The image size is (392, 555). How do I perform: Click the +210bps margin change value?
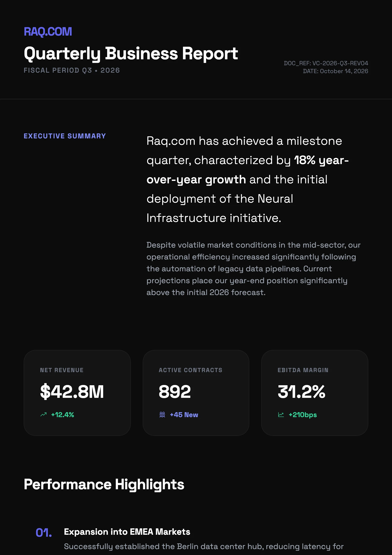click(303, 415)
